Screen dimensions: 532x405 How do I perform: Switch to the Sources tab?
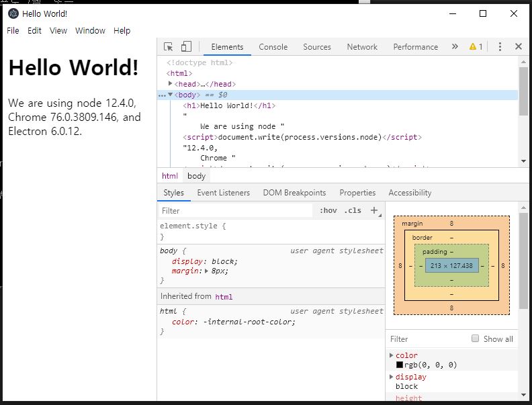(317, 47)
